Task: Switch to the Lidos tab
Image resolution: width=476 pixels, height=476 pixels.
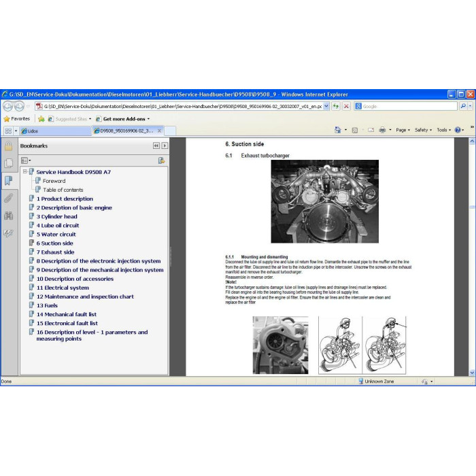Action: (x=56, y=131)
